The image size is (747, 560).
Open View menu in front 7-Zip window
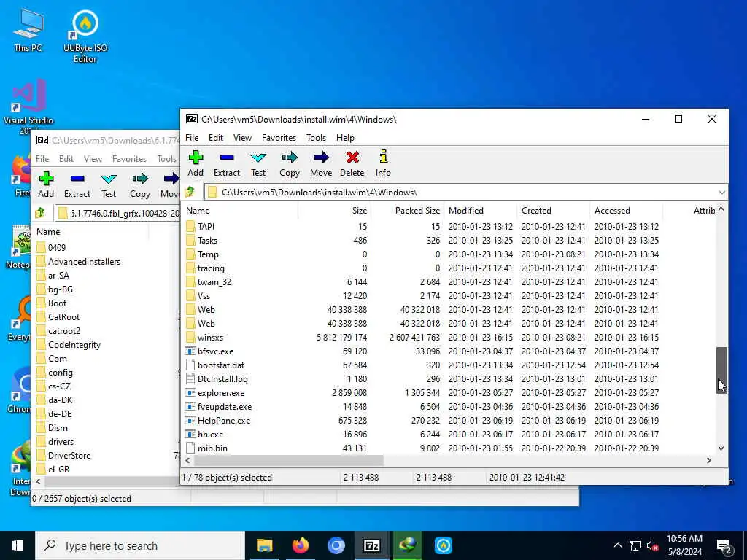coord(242,138)
